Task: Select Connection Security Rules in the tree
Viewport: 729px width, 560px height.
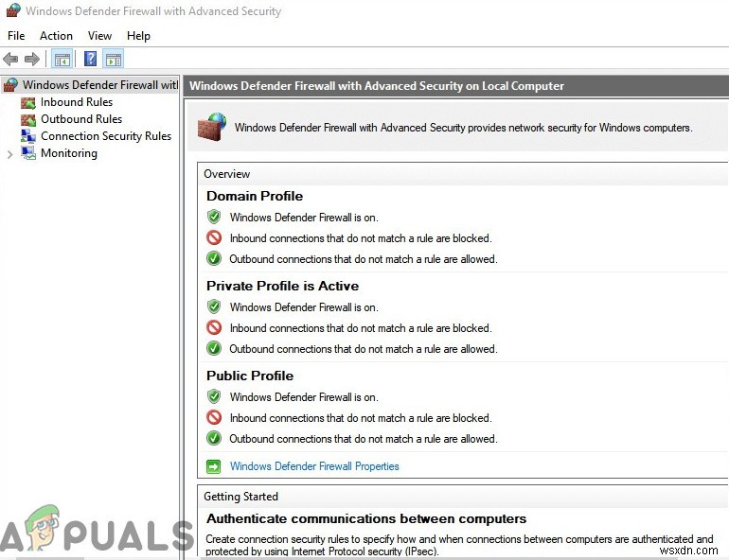Action: point(106,136)
